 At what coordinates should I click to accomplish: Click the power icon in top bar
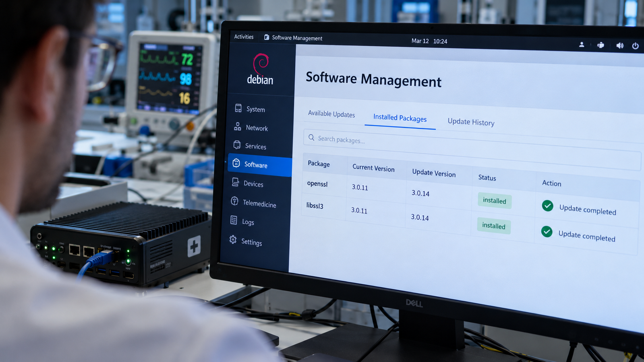click(x=636, y=46)
